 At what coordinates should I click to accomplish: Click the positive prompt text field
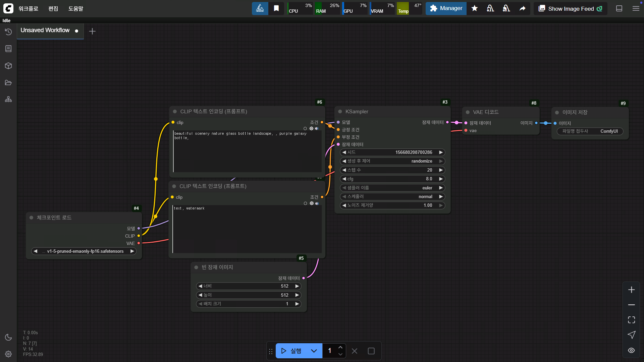click(x=247, y=151)
